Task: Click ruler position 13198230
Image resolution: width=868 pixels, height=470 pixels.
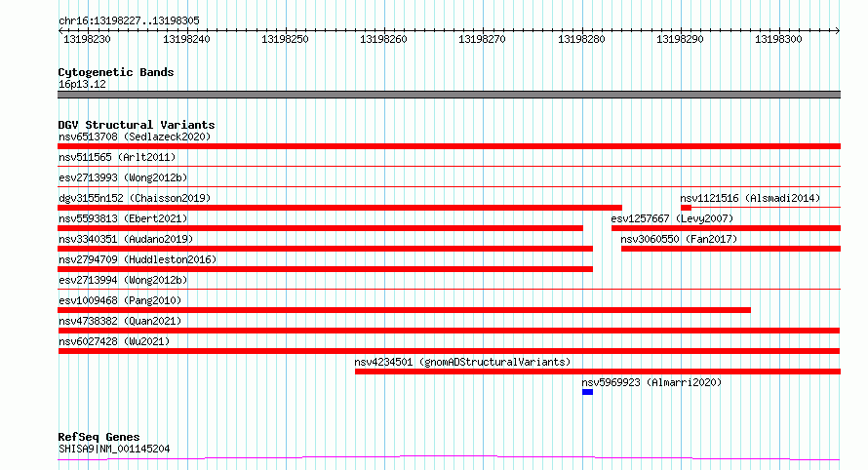Action: coord(87,39)
